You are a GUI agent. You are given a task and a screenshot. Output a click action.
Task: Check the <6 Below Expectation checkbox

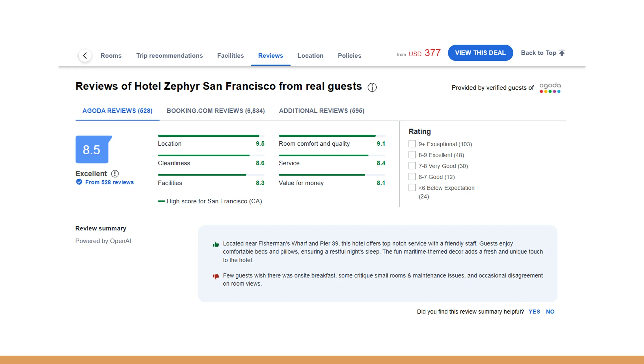[412, 187]
